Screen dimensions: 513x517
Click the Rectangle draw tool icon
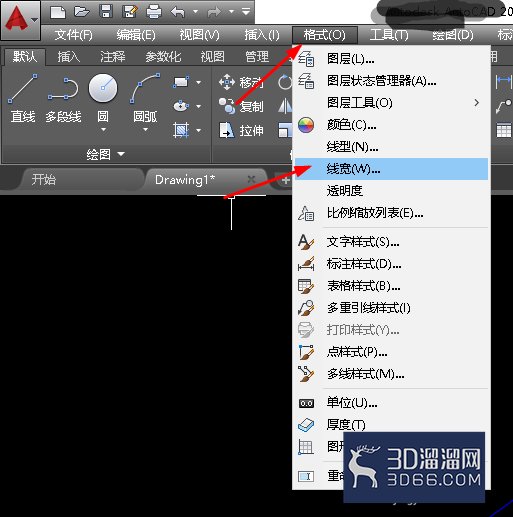click(181, 82)
